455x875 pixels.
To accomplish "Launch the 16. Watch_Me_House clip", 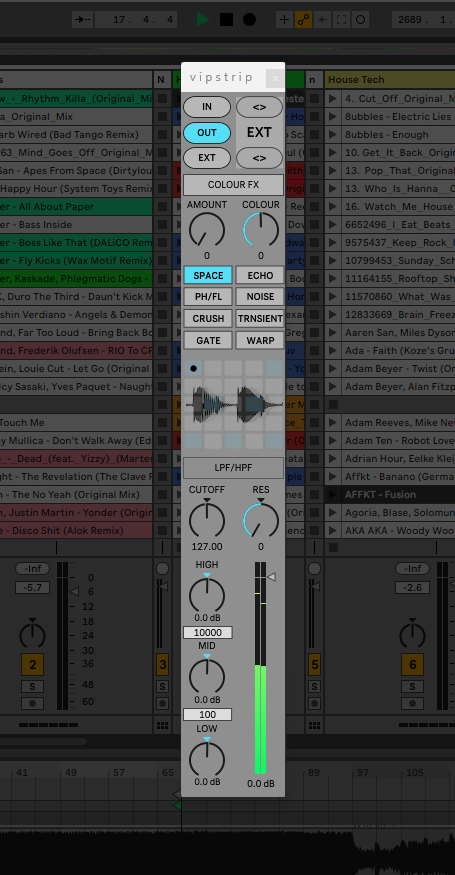I will point(333,206).
